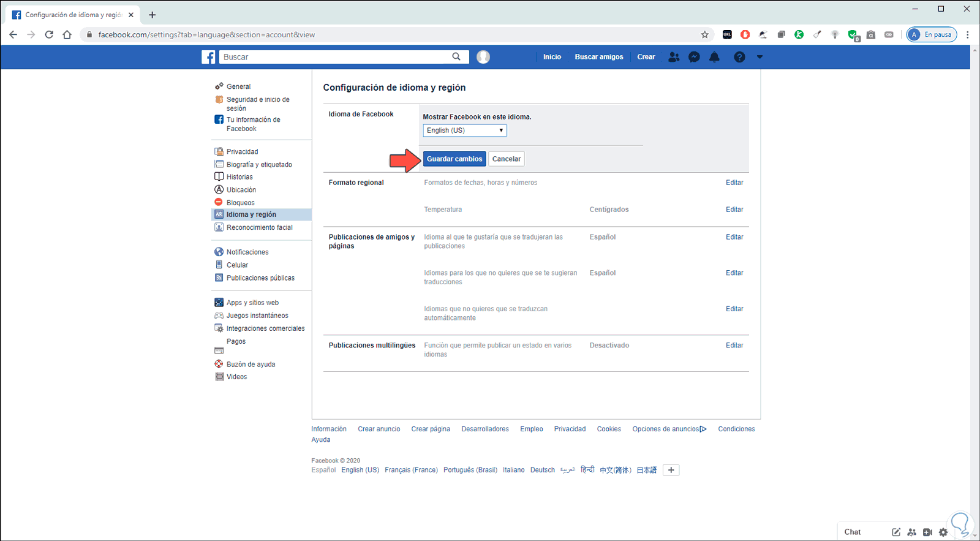Click the Cancelar button

coord(507,159)
